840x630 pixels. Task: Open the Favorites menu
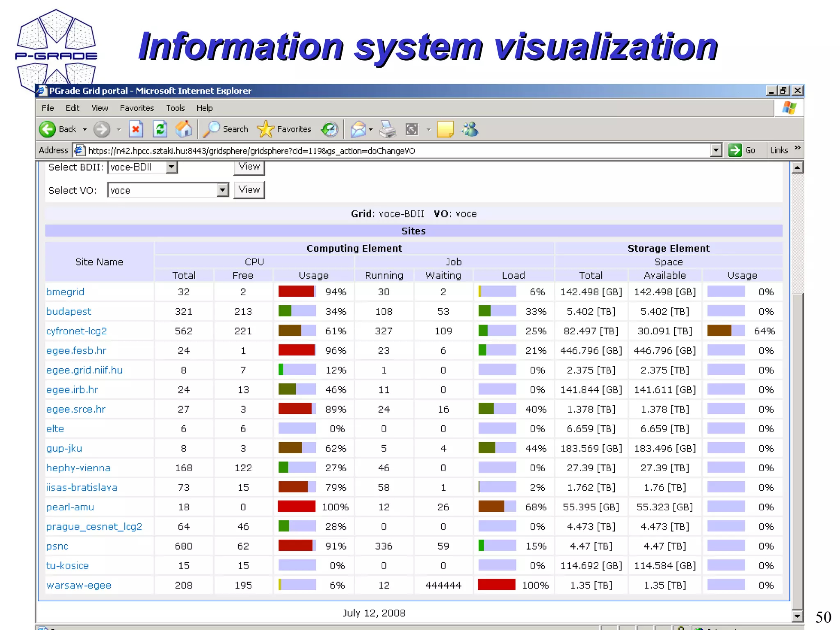point(137,108)
